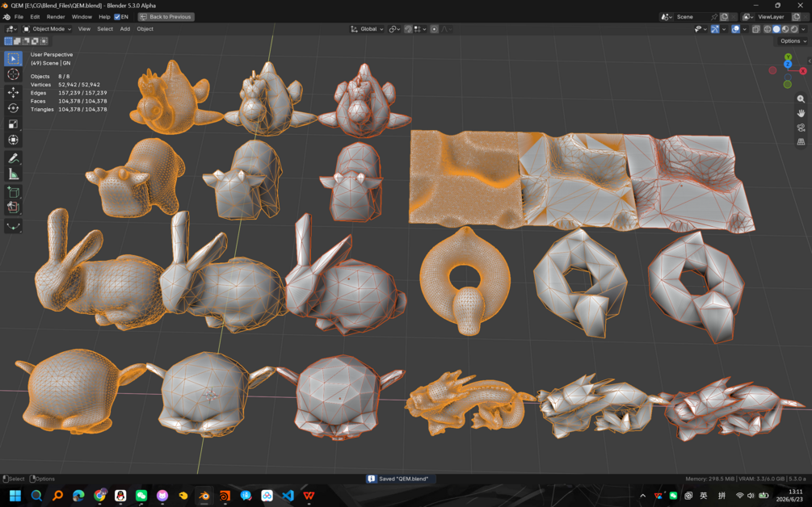Open Visual Studio Code from taskbar
Screen dimensions: 812x507
coord(288,495)
